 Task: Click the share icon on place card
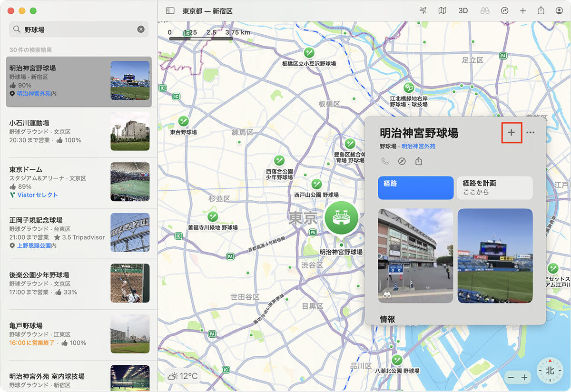click(x=419, y=161)
